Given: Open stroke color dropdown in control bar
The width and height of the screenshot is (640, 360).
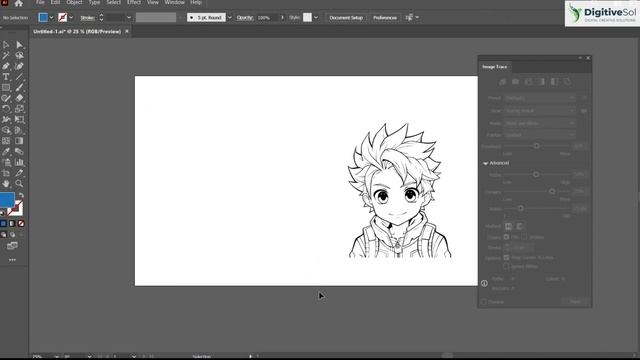Looking at the screenshot, I should pyautogui.click(x=71, y=18).
